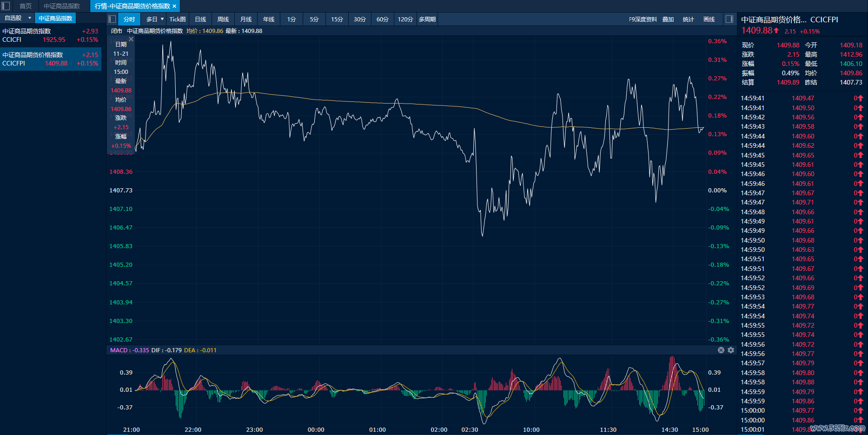Open MACD indicator settings gear

[x=731, y=350]
